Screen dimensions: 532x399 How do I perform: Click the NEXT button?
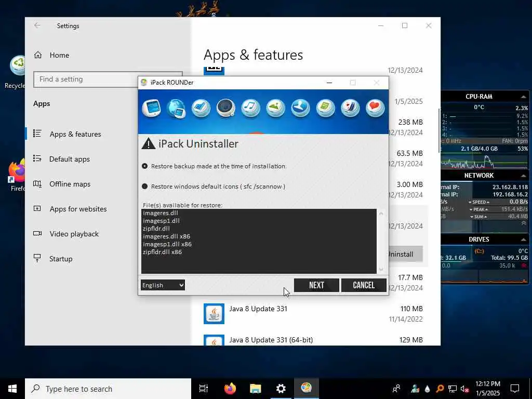(316, 285)
